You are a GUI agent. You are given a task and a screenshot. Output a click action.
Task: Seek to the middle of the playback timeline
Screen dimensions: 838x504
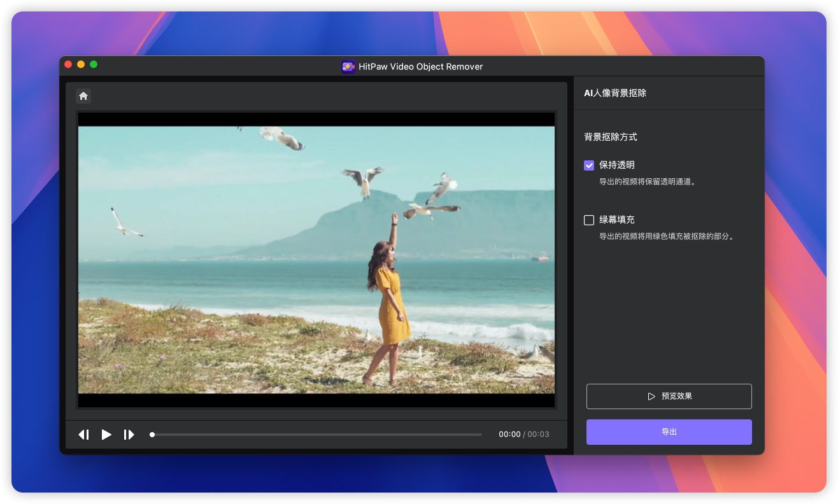coord(316,435)
